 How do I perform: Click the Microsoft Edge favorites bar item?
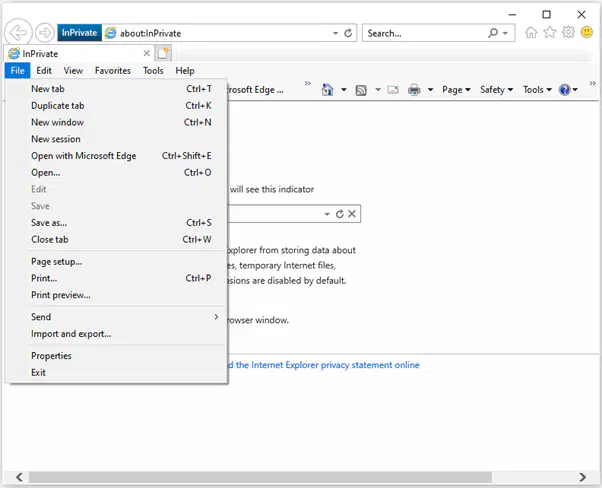pos(255,90)
